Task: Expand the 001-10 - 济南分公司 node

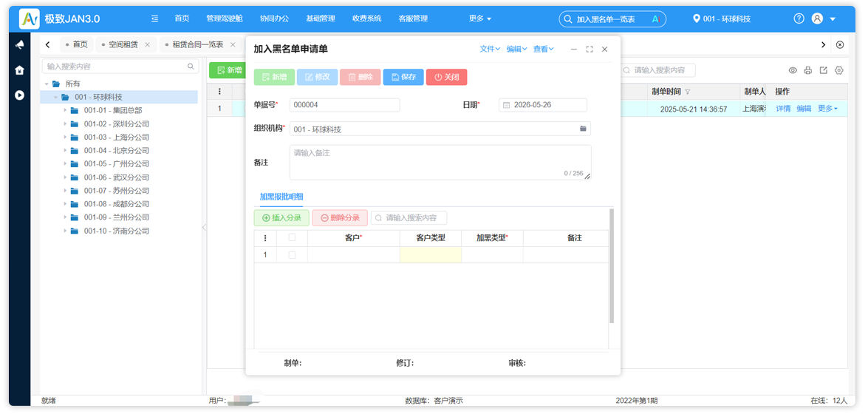Action: 65,231
